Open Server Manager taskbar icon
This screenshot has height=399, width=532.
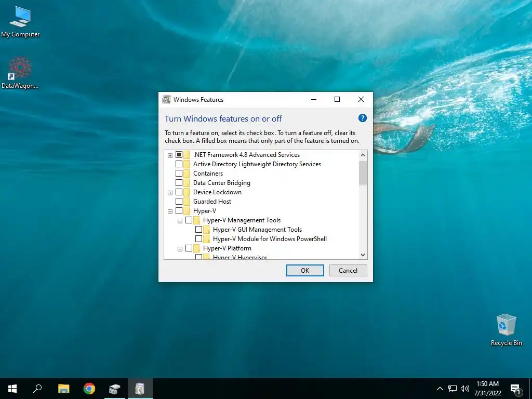[x=115, y=389]
